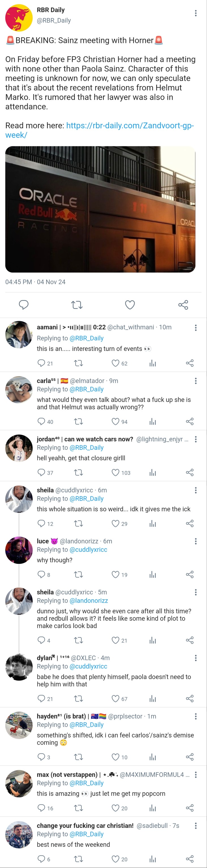Click @cuddlyxricc mention in luce's reply
The height and width of the screenshot is (868, 207).
[88, 550]
